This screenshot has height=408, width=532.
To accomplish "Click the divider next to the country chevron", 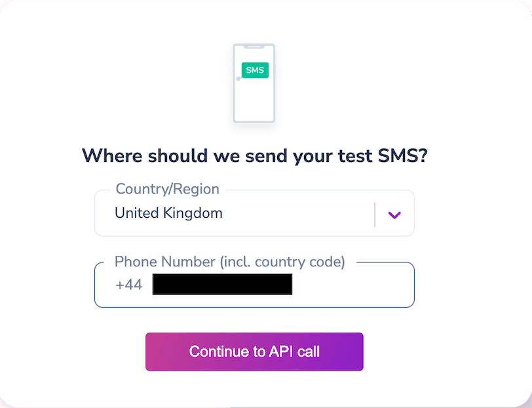I will (x=375, y=213).
